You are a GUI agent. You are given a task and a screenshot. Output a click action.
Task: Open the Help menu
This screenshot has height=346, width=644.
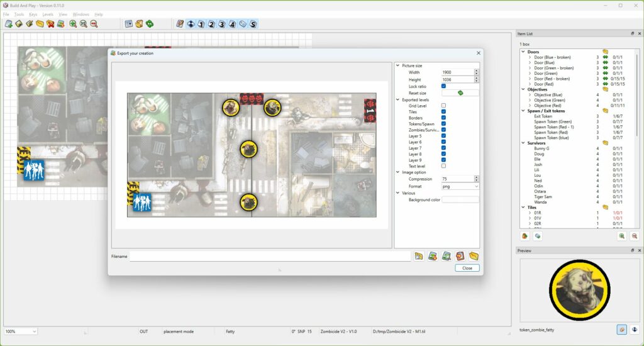coord(99,14)
